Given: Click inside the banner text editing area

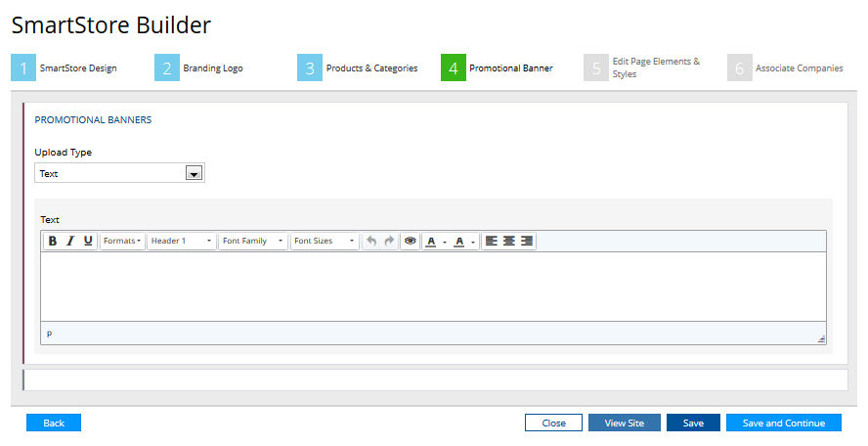Looking at the screenshot, I should coord(433,286).
